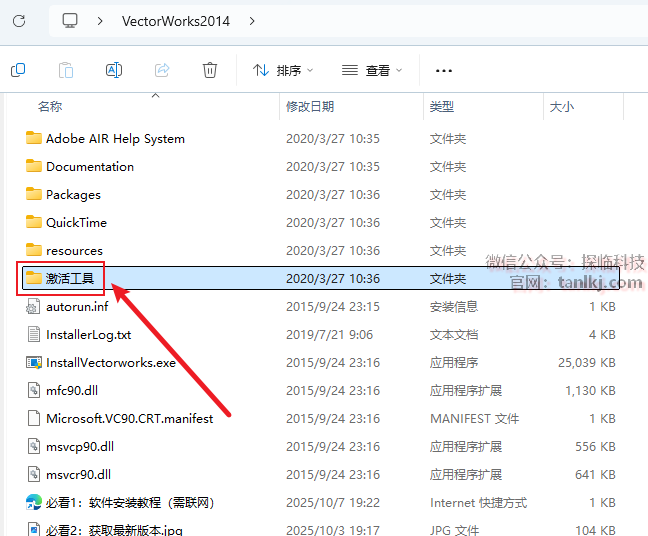648x536 pixels.
Task: Click the Documentation folder icon
Action: [34, 166]
